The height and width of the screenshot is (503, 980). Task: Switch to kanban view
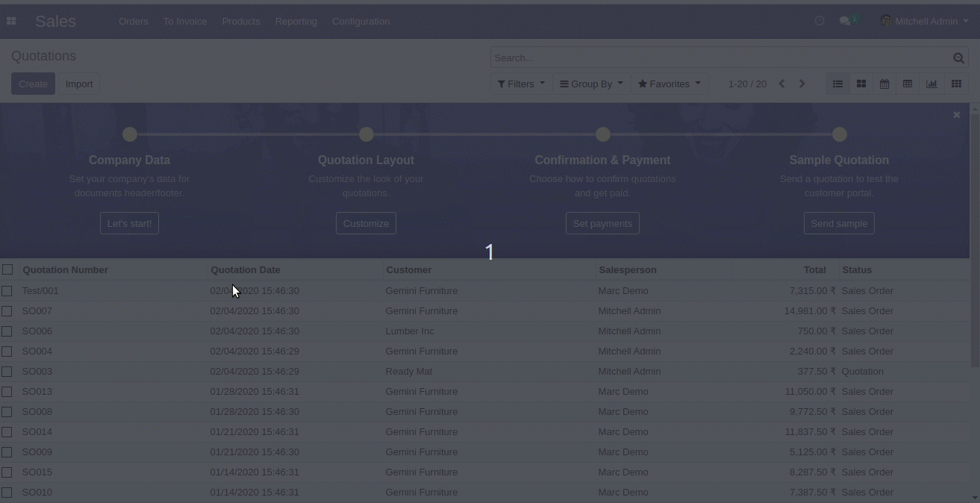pyautogui.click(x=861, y=84)
